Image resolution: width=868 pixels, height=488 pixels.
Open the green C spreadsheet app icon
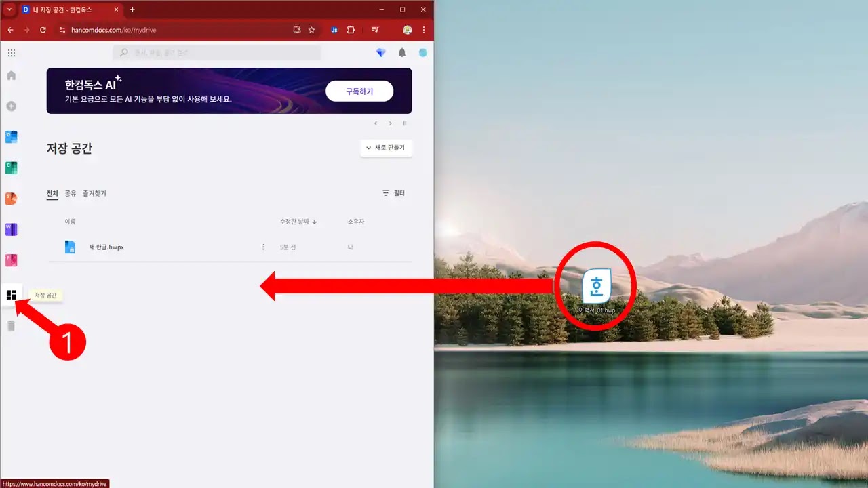pyautogui.click(x=11, y=167)
